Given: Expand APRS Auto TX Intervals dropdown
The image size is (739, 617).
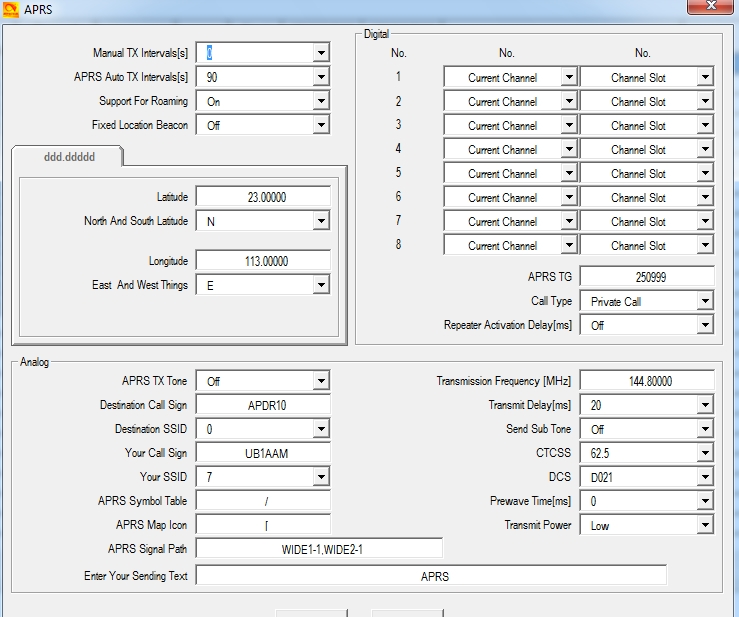Looking at the screenshot, I should pyautogui.click(x=320, y=77).
